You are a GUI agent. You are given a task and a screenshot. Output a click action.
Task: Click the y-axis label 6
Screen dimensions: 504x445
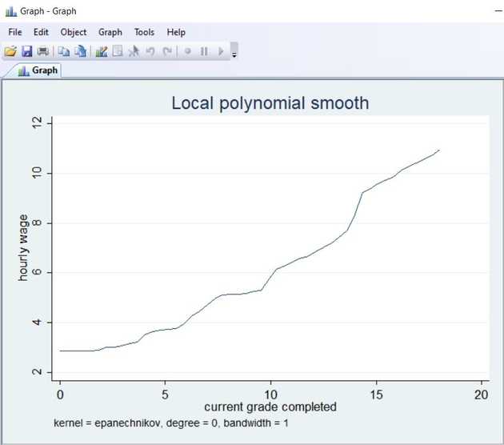coord(38,272)
